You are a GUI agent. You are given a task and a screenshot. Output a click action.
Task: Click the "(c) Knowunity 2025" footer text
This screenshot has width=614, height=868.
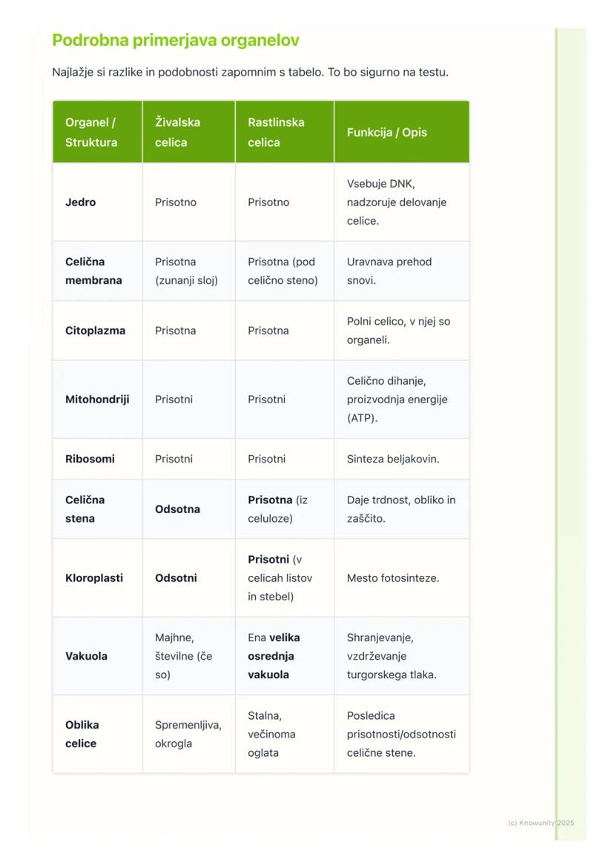pyautogui.click(x=541, y=823)
